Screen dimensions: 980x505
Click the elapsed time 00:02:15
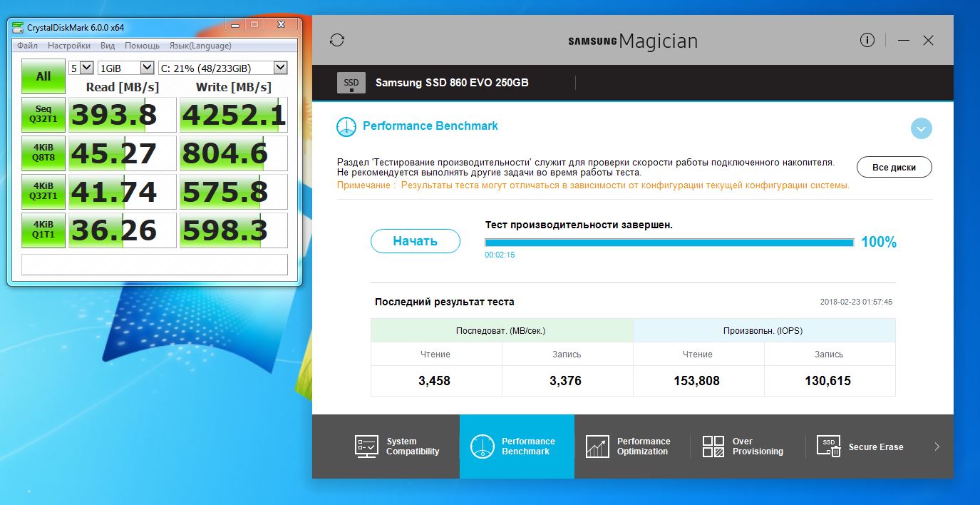500,255
